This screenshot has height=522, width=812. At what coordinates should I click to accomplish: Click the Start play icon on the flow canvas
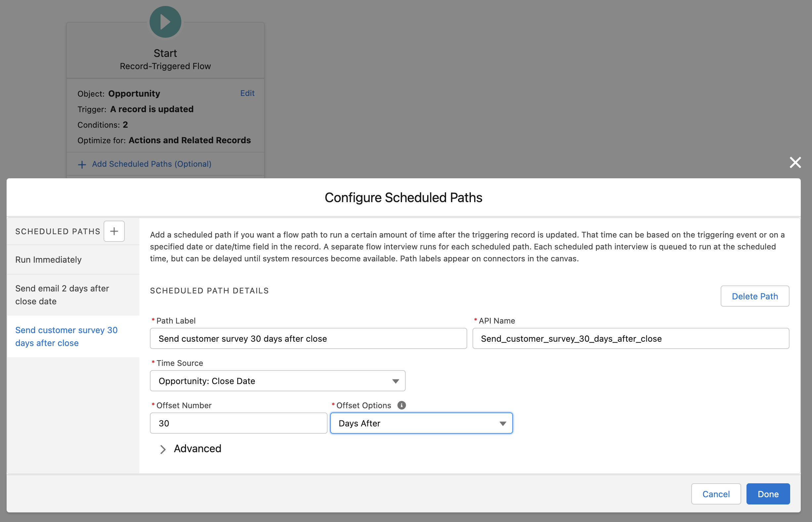[x=165, y=22]
